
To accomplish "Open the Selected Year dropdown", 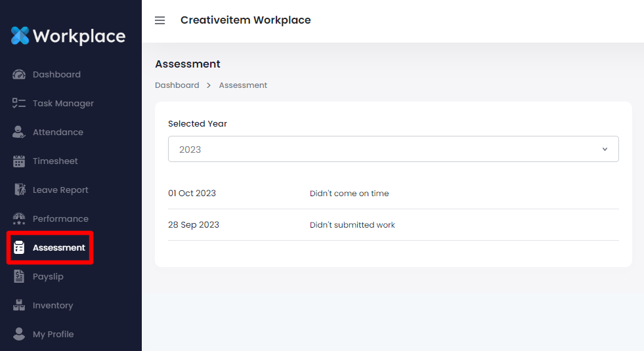I will 393,149.
